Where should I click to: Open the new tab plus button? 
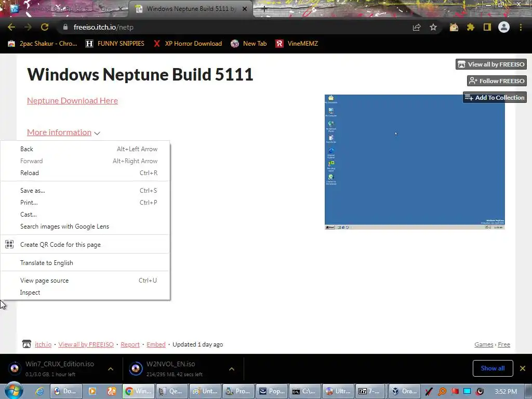tap(264, 9)
